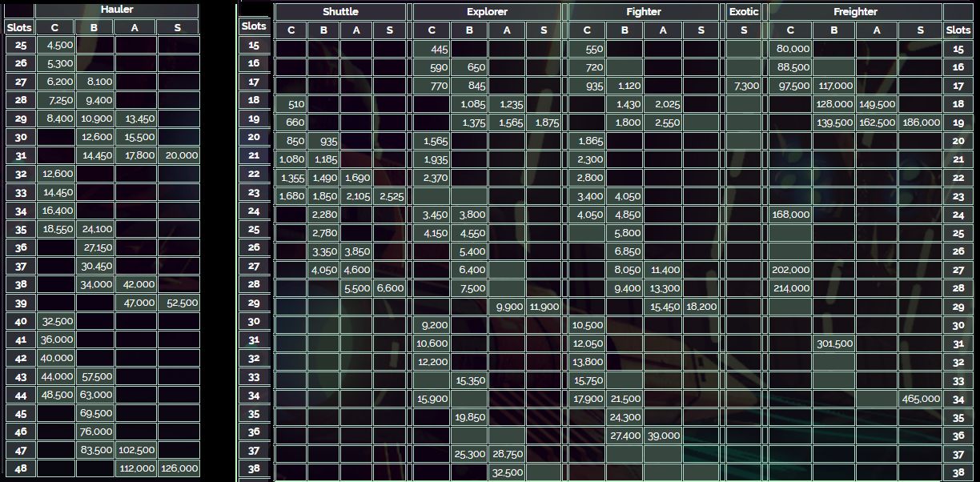Click slot row label 42 in Hauler table
Viewport: 980px width, 482px height.
pyautogui.click(x=20, y=358)
